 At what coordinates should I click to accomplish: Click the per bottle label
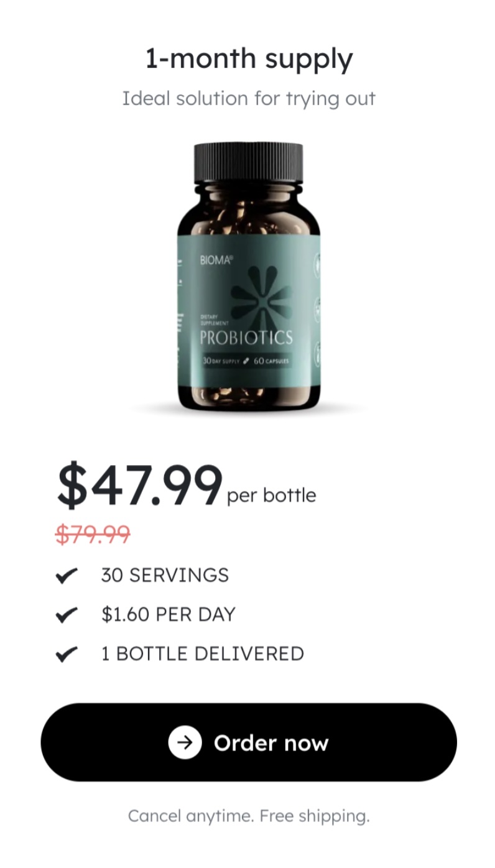pyautogui.click(x=272, y=496)
